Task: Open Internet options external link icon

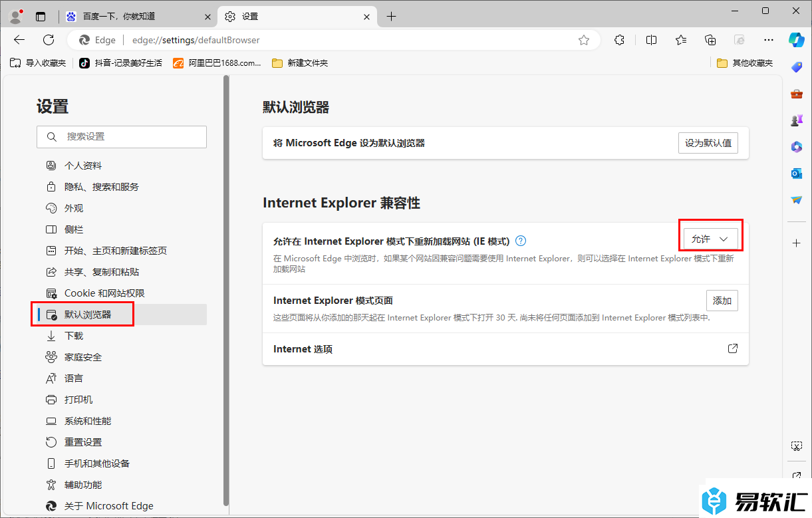Action: [x=732, y=348]
